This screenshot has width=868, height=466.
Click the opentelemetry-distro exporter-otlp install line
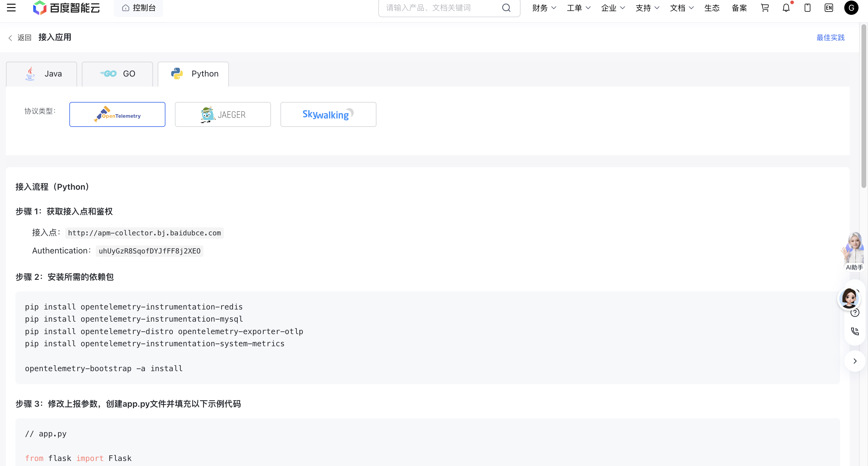[164, 331]
